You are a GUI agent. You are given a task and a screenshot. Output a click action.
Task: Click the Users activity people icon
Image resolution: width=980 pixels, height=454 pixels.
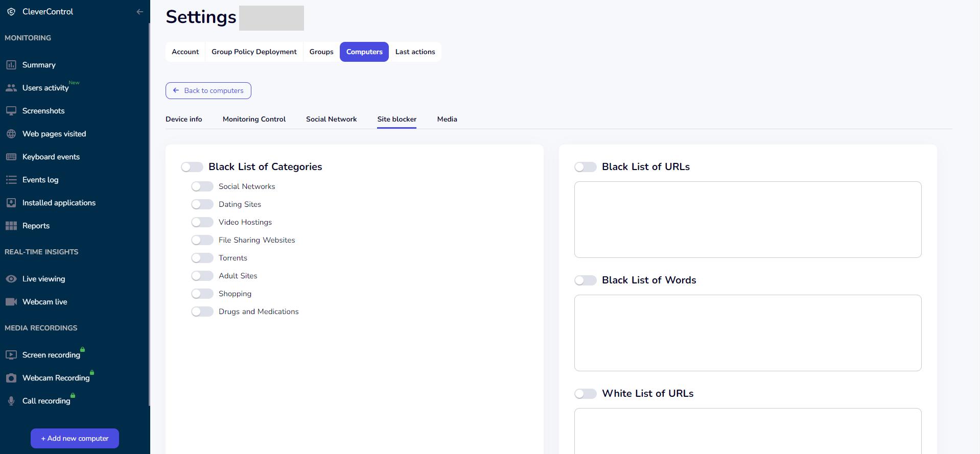click(x=11, y=88)
